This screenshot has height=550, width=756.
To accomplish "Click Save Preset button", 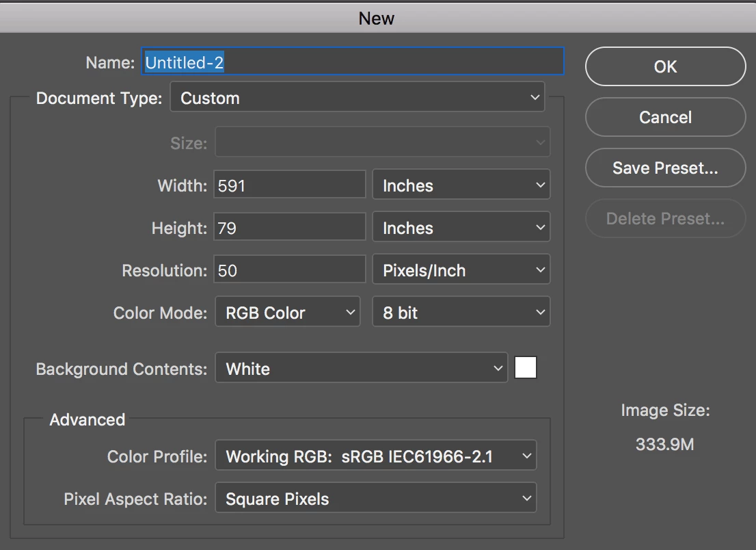I will click(665, 168).
